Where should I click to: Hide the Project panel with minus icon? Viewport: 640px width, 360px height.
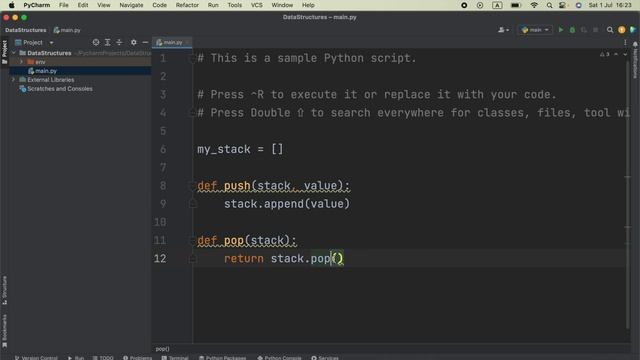(145, 42)
